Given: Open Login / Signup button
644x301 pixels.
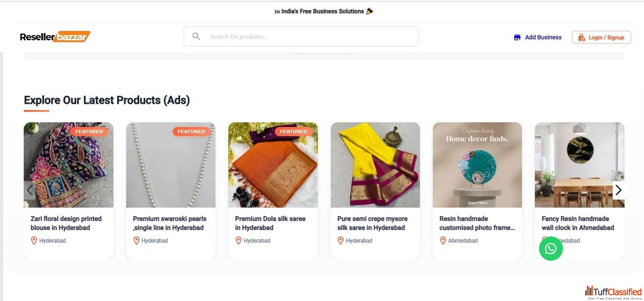Looking at the screenshot, I should [601, 38].
